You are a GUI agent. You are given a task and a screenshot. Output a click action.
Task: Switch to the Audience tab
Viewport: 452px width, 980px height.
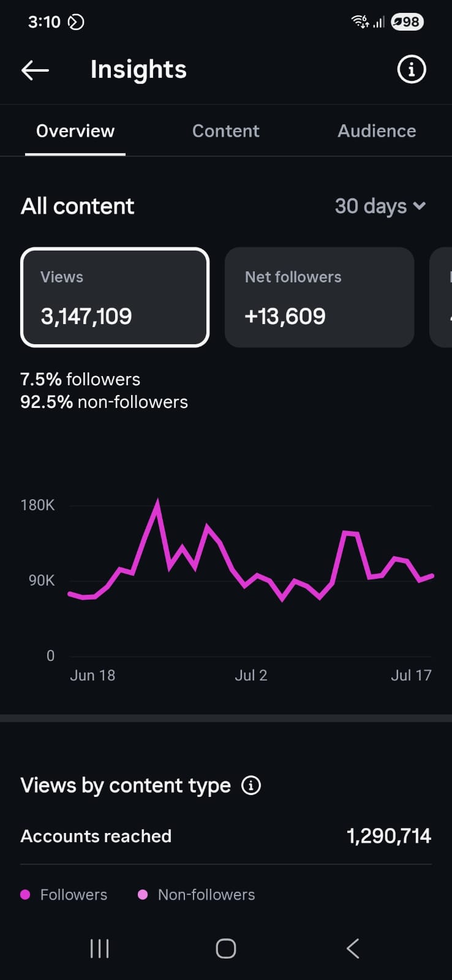(377, 131)
